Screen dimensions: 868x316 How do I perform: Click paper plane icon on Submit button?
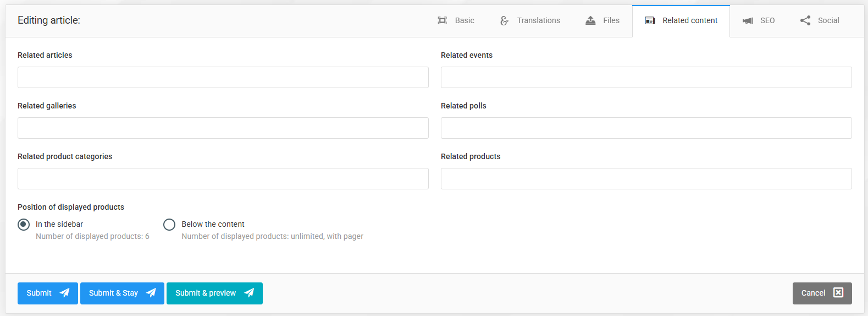click(65, 293)
